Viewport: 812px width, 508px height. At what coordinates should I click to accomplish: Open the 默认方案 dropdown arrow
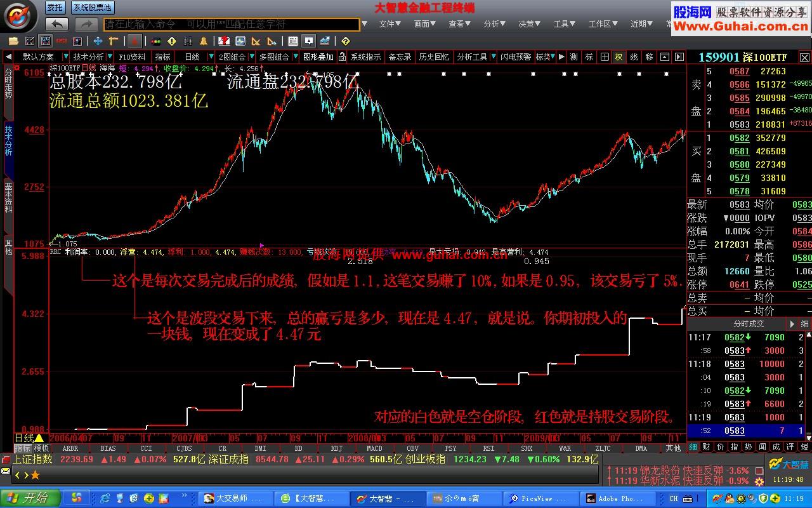point(65,57)
